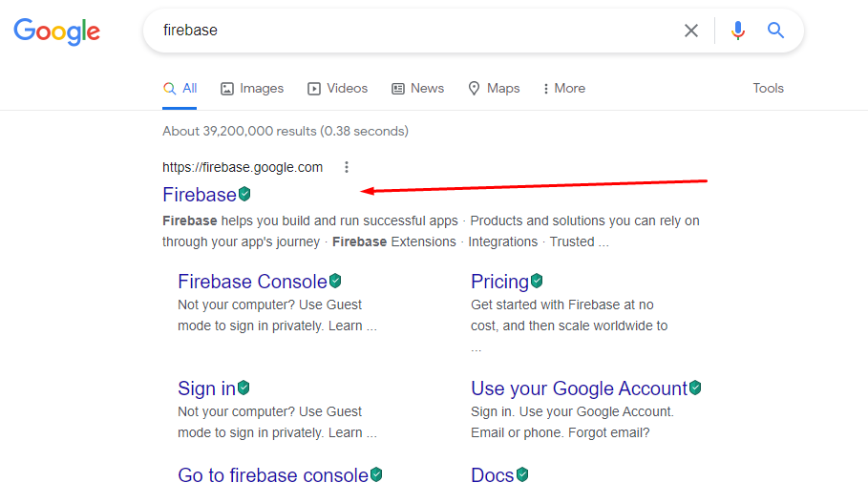The height and width of the screenshot is (483, 868).
Task: Expand the More search categories menu
Action: click(x=563, y=88)
